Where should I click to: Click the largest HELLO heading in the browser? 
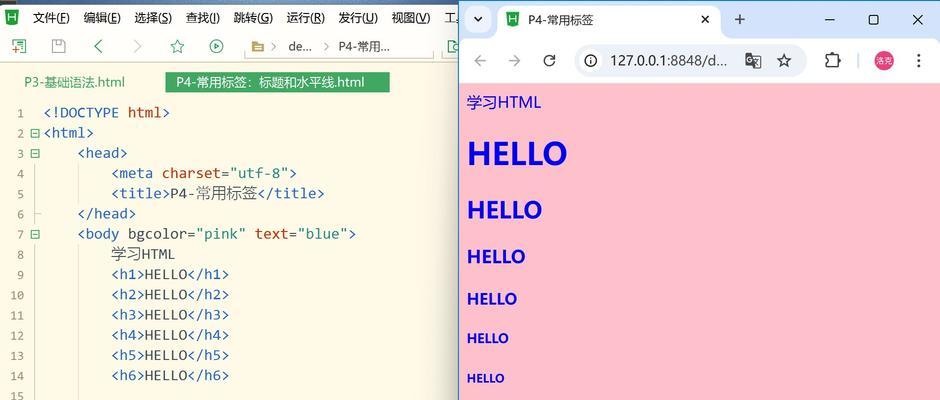pos(517,154)
